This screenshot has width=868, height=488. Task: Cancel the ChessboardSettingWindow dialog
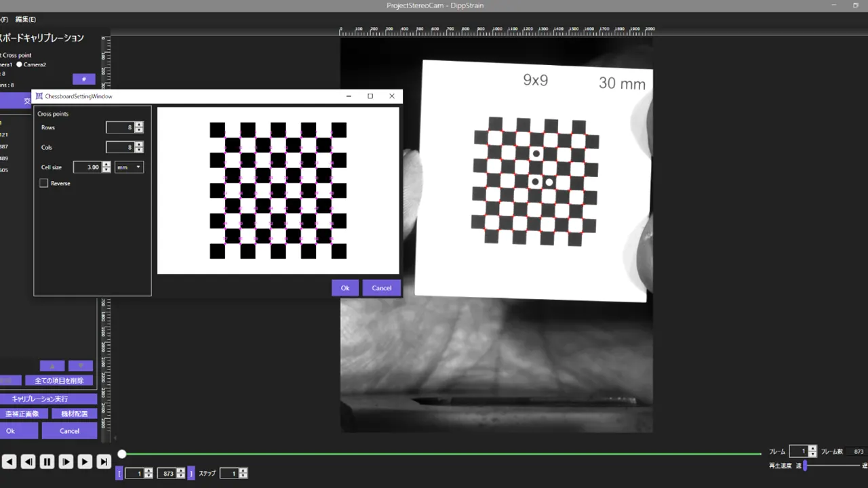tap(382, 288)
